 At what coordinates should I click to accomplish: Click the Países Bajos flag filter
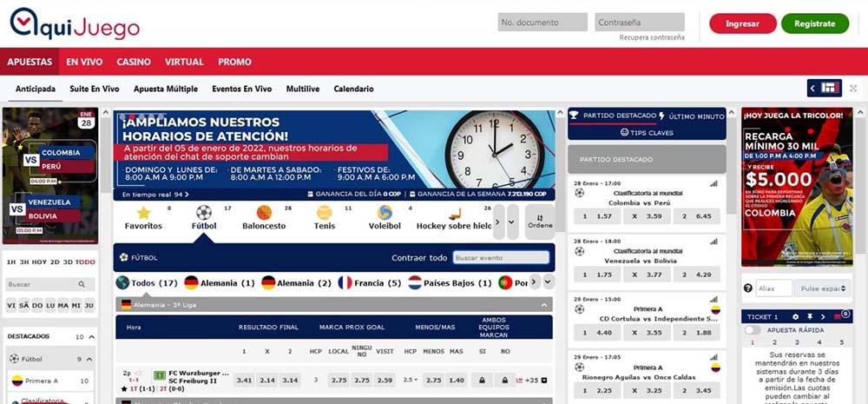pyautogui.click(x=415, y=282)
